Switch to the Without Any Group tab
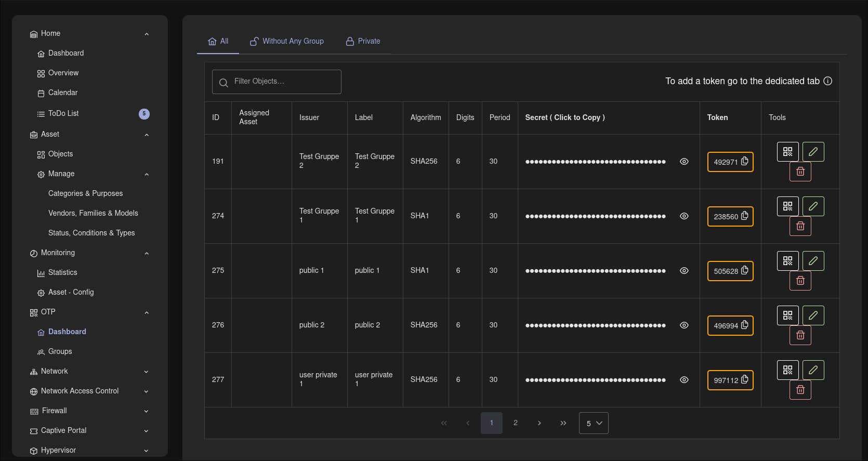 point(287,41)
